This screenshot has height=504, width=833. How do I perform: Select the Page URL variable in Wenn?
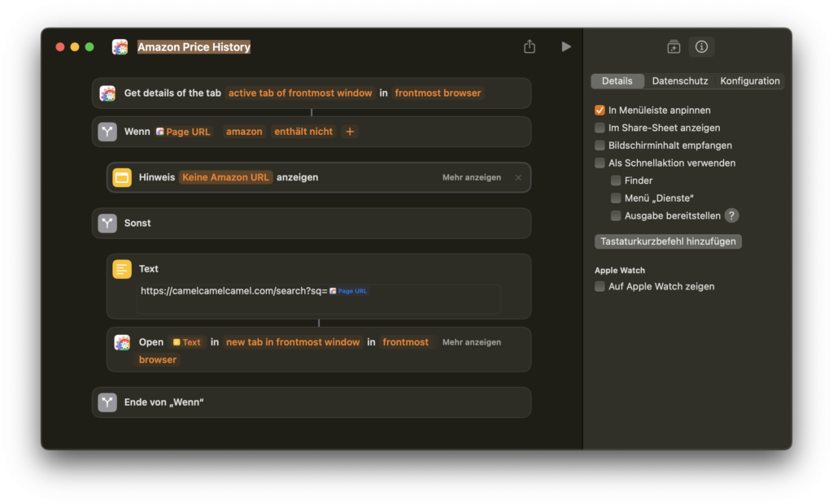coord(183,132)
